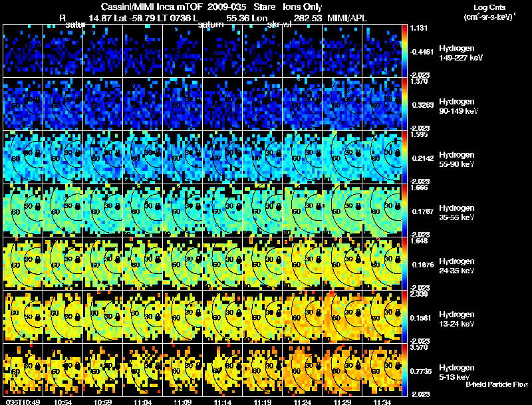The width and height of the screenshot is (532, 405).
Task: Select the longitude value '282.53'
Action: (307, 18)
